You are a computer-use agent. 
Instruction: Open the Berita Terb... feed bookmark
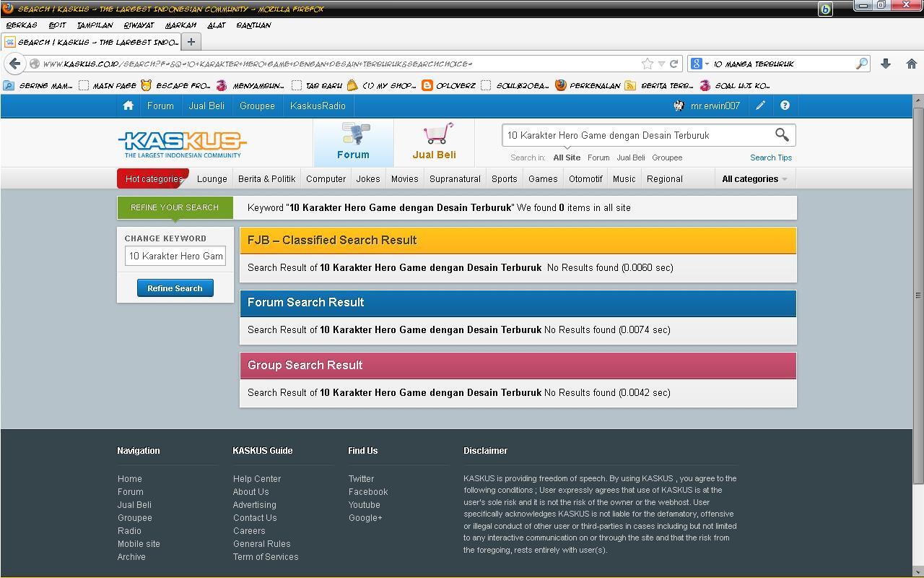[658, 85]
